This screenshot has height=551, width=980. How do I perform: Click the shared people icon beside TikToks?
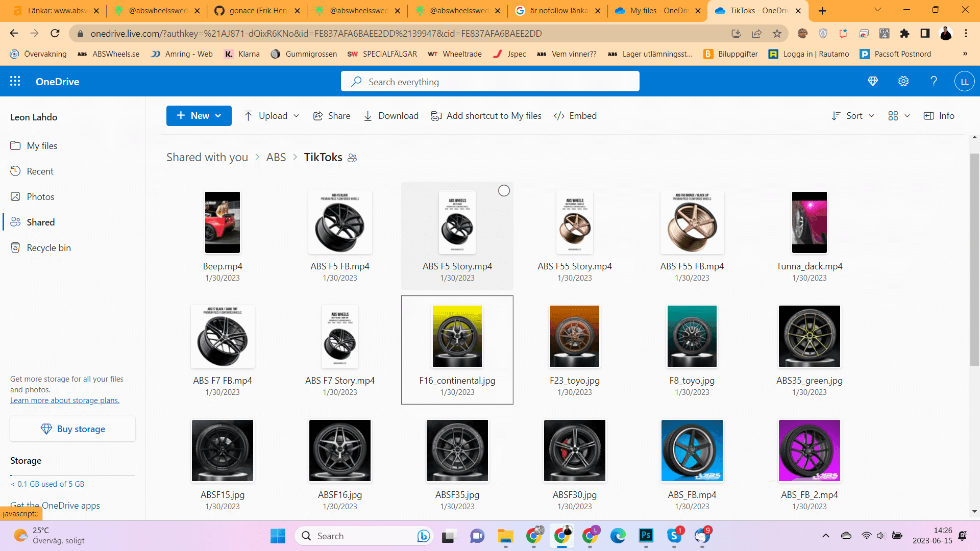tap(352, 158)
